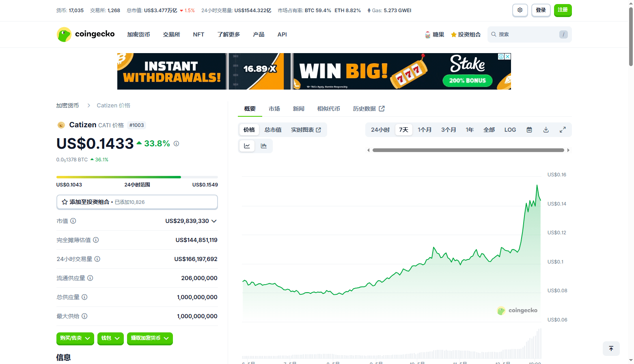
Task: Show 总市值 market cap chart
Action: [x=273, y=130]
